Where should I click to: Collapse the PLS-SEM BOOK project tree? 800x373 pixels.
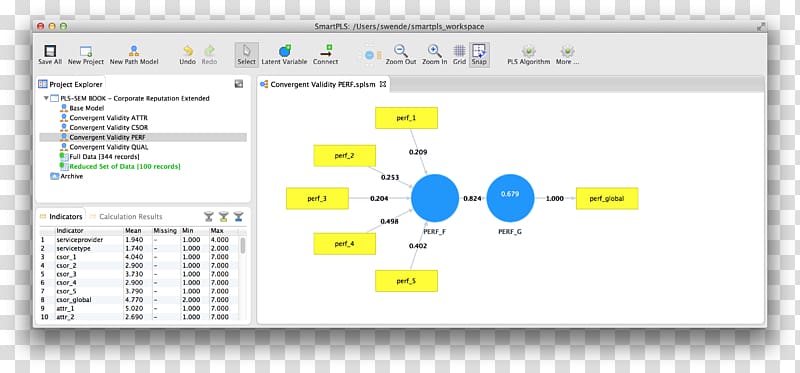[46, 98]
